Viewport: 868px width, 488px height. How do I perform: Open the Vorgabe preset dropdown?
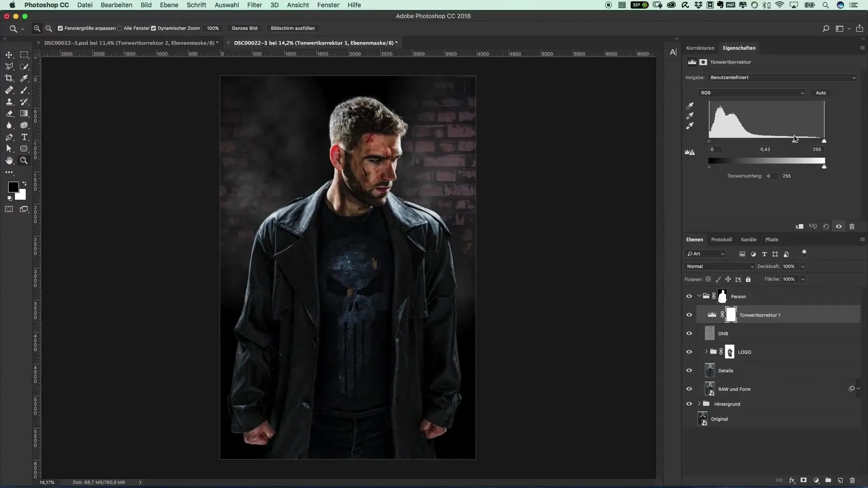[x=782, y=78]
